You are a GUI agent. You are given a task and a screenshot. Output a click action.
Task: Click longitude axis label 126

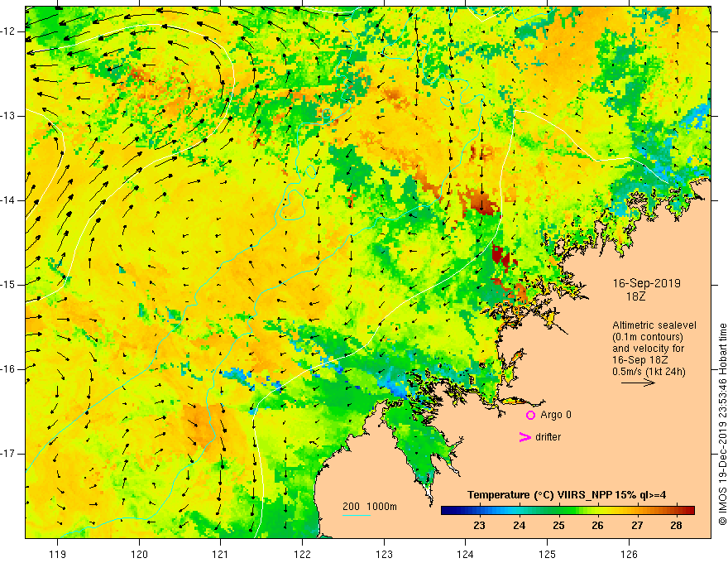coord(629,554)
